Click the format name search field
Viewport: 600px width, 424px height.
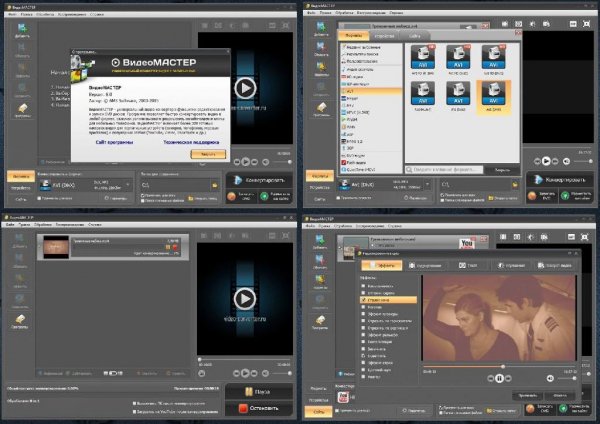(x=444, y=170)
